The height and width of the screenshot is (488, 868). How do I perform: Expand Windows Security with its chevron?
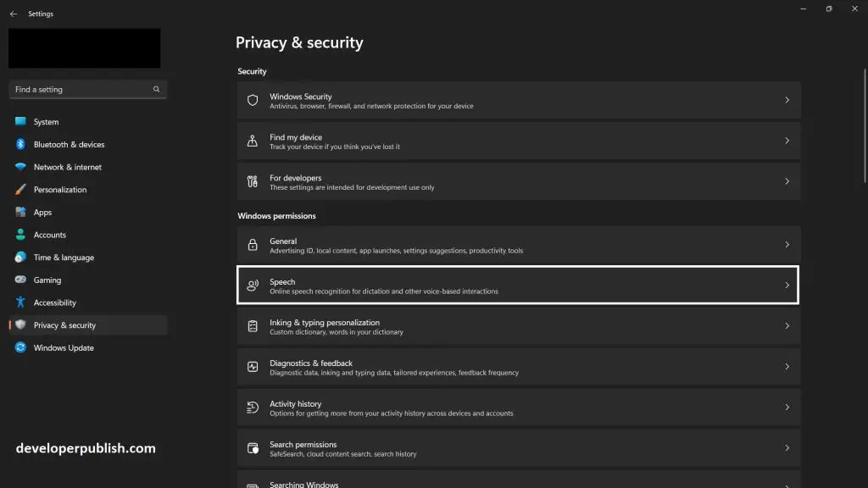click(787, 100)
